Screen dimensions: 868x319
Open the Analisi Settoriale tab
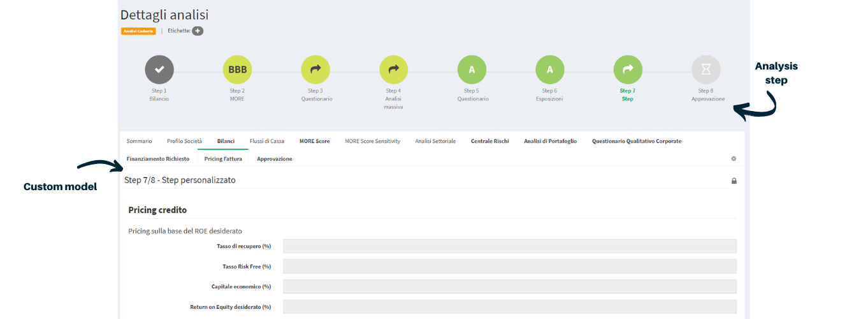tap(435, 141)
